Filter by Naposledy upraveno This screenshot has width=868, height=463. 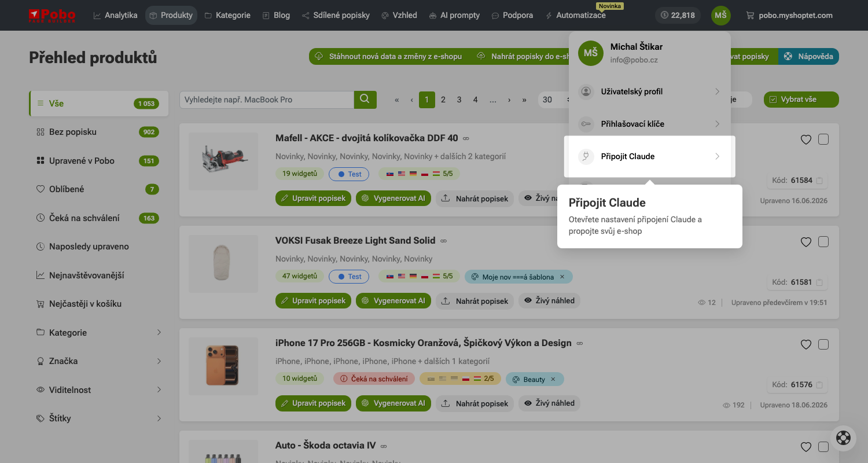click(x=99, y=247)
